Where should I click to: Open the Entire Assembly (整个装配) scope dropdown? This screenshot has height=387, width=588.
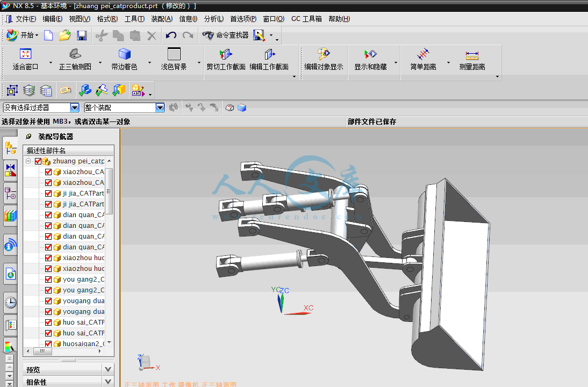(160, 108)
